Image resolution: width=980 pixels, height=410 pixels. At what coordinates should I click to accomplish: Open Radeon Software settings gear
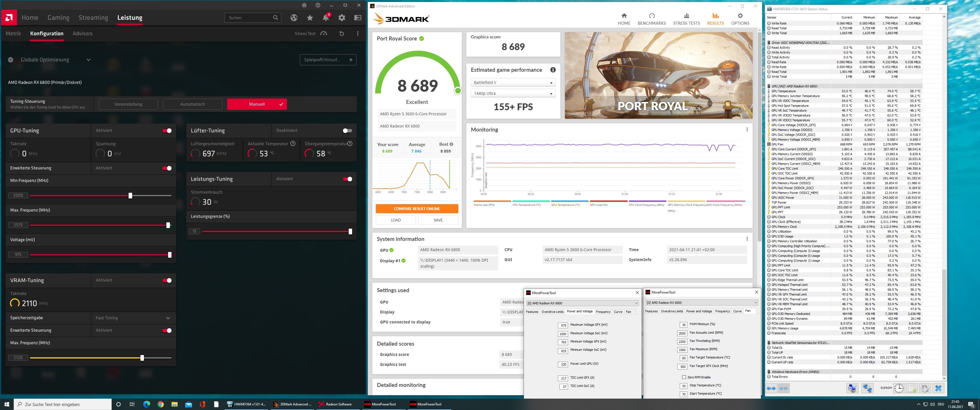click(x=342, y=17)
